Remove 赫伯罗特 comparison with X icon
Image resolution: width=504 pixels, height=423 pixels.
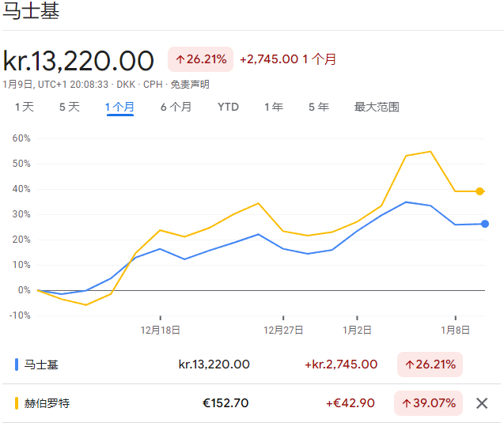(x=482, y=403)
